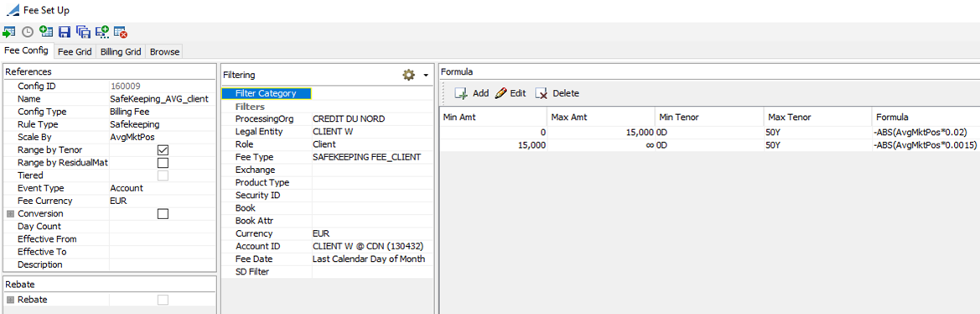Open the Billing Grid tab
The width and height of the screenshot is (980, 314).
point(121,52)
